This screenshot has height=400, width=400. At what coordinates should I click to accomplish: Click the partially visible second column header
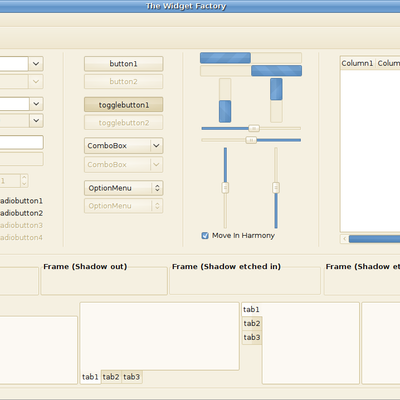388,63
